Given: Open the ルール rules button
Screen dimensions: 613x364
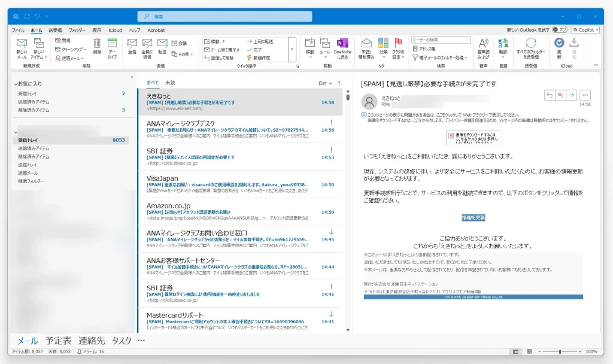Looking at the screenshot, I should click(x=325, y=48).
